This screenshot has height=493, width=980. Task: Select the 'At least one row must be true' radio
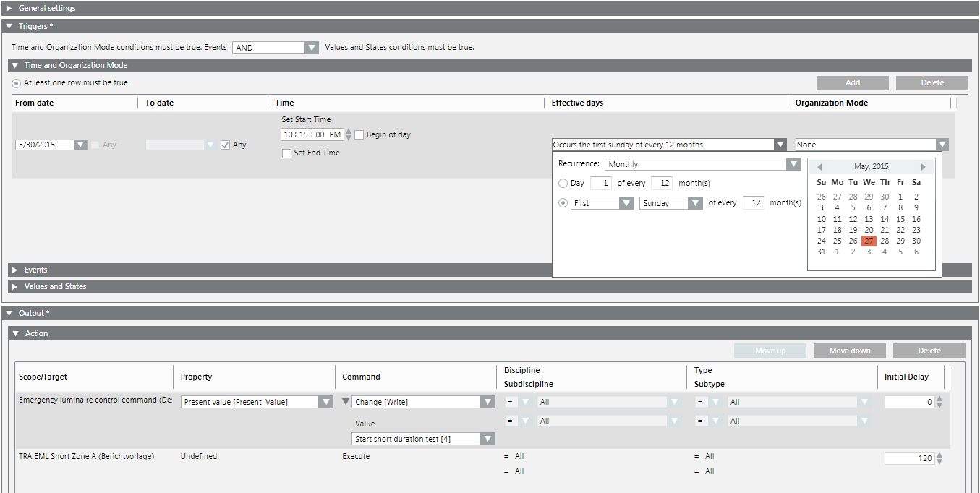[x=15, y=83]
